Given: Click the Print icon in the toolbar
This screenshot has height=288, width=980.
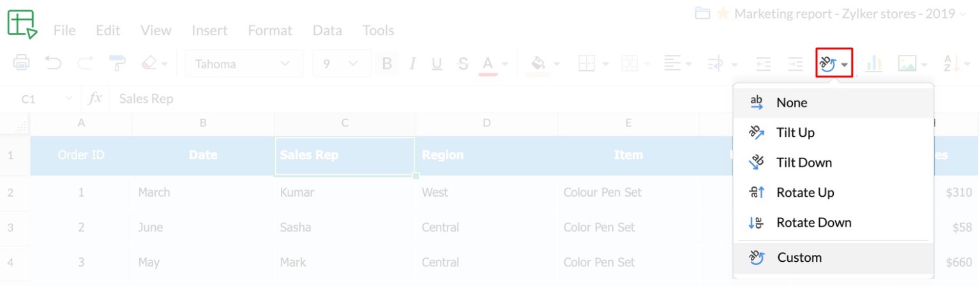Looking at the screenshot, I should coord(21,63).
